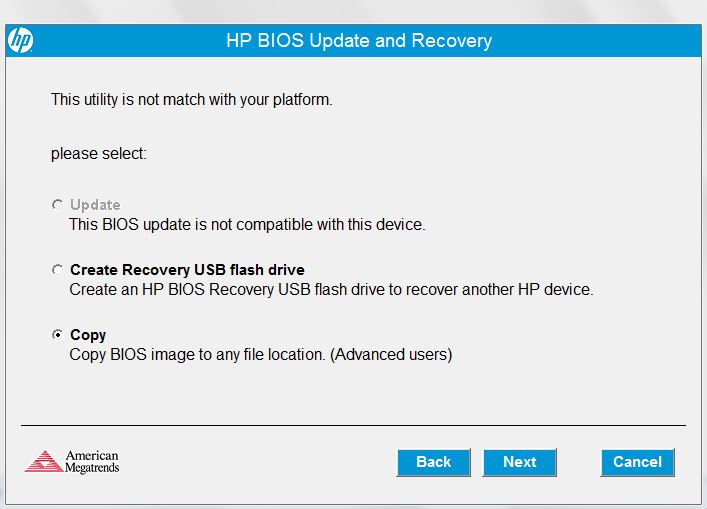The width and height of the screenshot is (707, 509).
Task: Click the 'please select:' label
Action: [x=99, y=154]
